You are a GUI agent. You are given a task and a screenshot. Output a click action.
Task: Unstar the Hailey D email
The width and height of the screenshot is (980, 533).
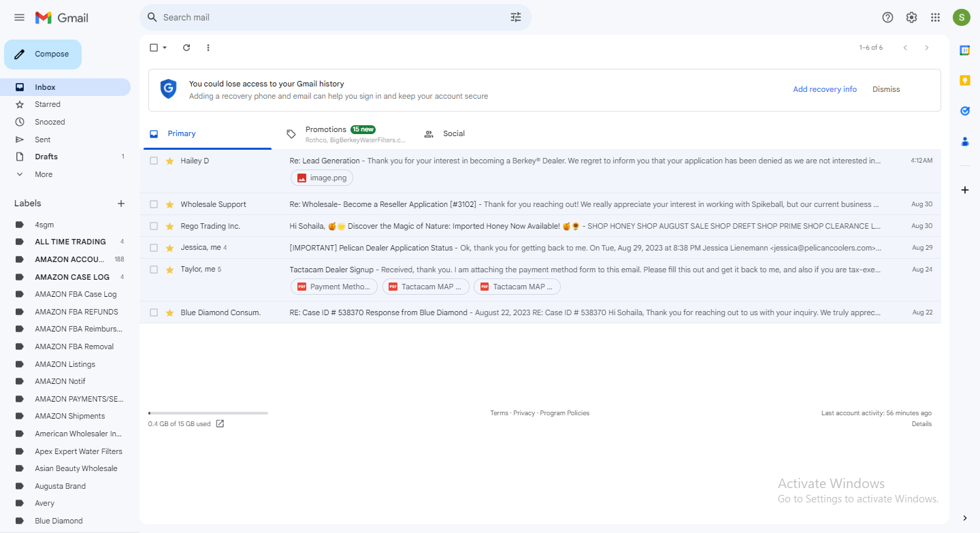pyautogui.click(x=170, y=161)
